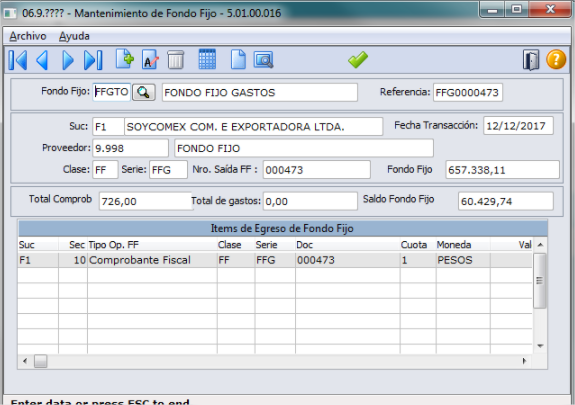Click the horizontal scrollbar right arrow
Screen dimensions: 575x405
[524, 361]
